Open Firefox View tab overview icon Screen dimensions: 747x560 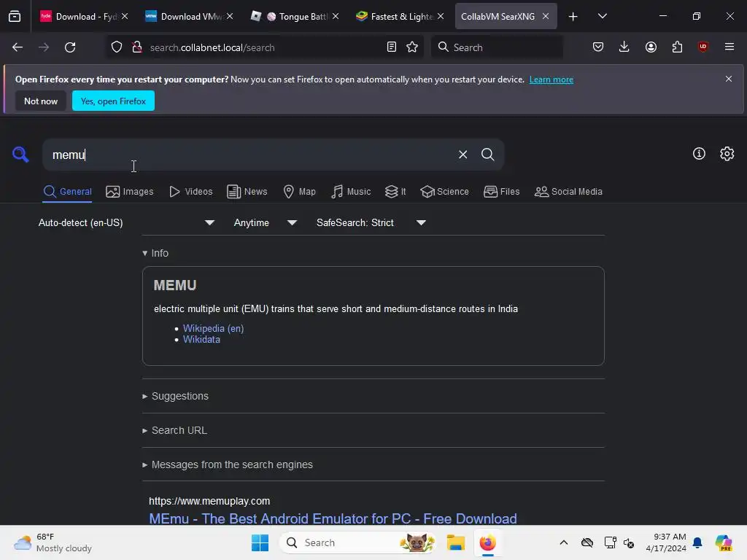(15, 16)
